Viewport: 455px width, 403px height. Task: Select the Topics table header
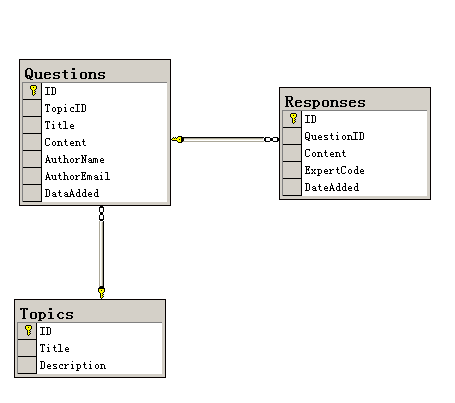tap(90, 313)
